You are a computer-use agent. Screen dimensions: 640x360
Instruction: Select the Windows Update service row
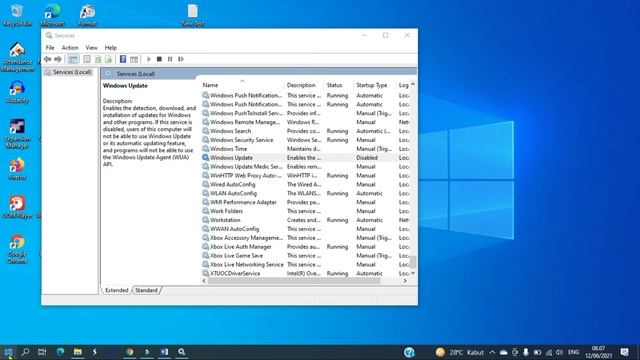[306, 158]
